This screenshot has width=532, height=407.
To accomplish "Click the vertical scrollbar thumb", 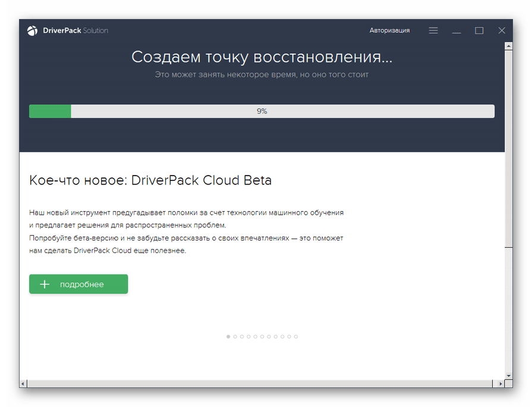I will [509, 149].
